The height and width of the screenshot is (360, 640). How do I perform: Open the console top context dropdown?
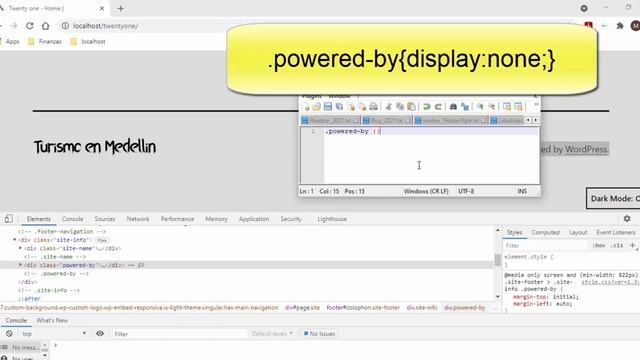54,333
